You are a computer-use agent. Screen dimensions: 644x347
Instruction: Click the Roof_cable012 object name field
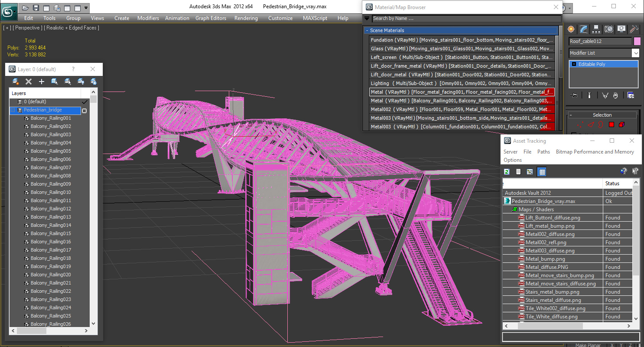pyautogui.click(x=600, y=41)
